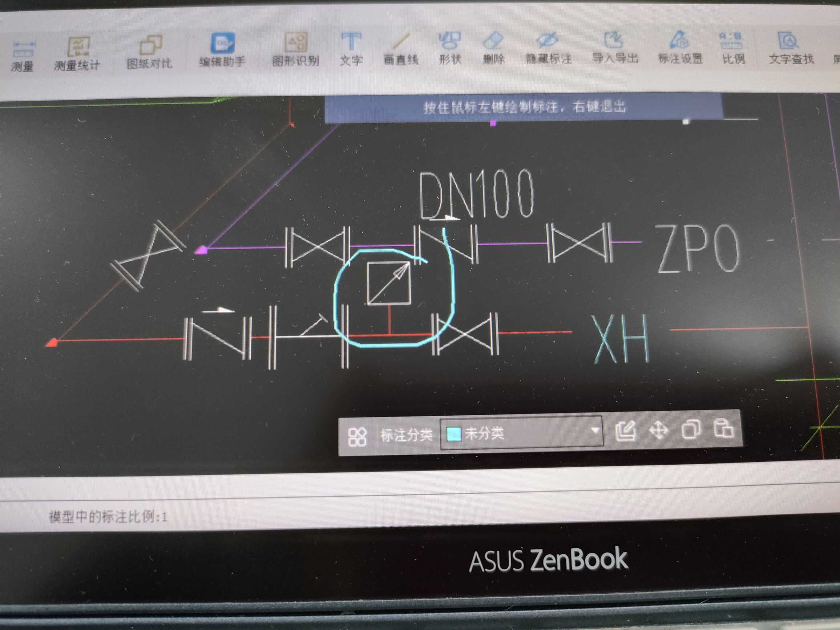Open 标注设置 annotation settings
The image size is (840, 630).
point(681,47)
